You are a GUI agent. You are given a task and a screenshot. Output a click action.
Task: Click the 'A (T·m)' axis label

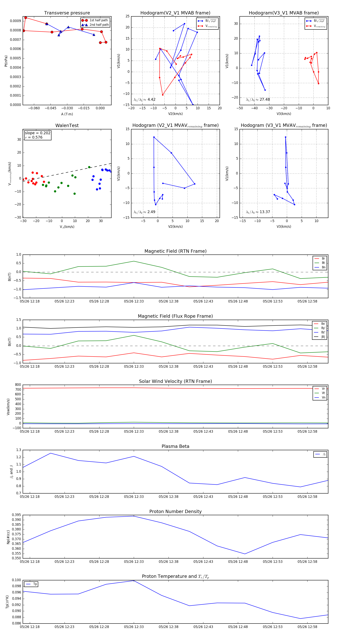pos(67,114)
